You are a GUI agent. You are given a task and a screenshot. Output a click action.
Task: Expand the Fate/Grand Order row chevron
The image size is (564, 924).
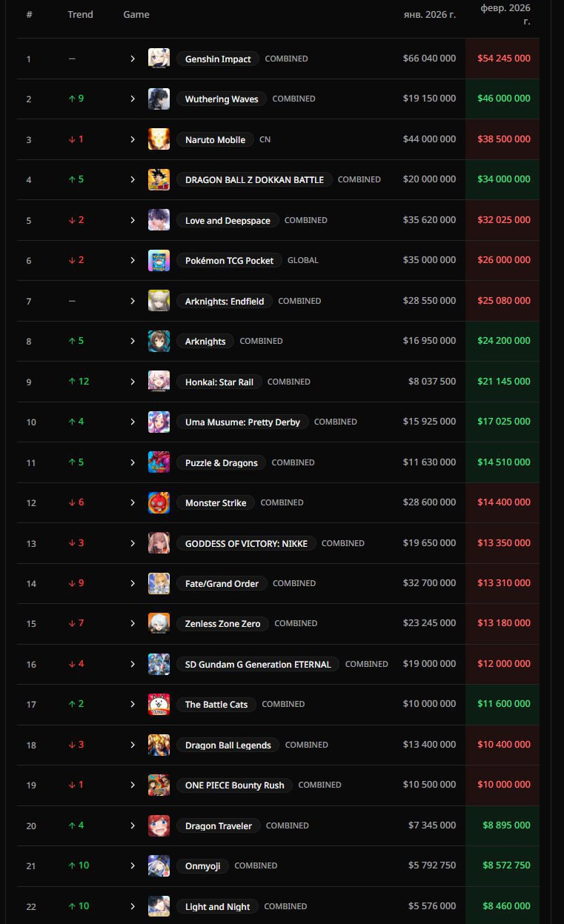tap(133, 583)
